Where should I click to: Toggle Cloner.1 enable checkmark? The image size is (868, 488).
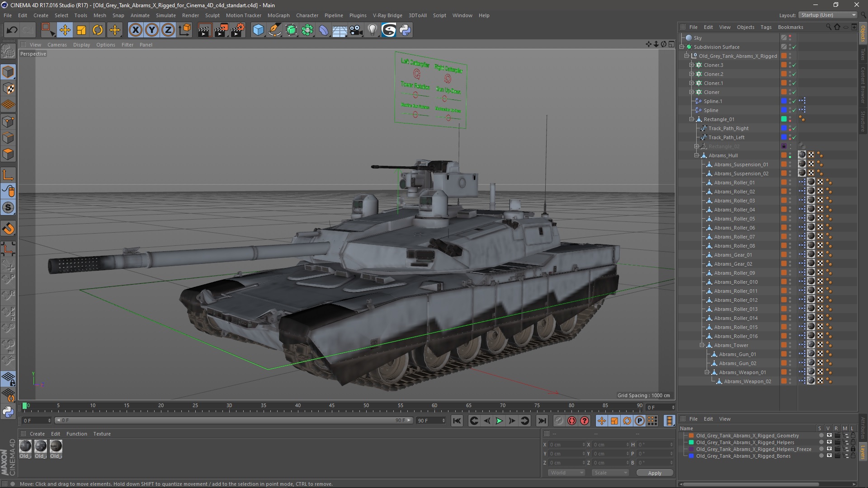(x=794, y=83)
